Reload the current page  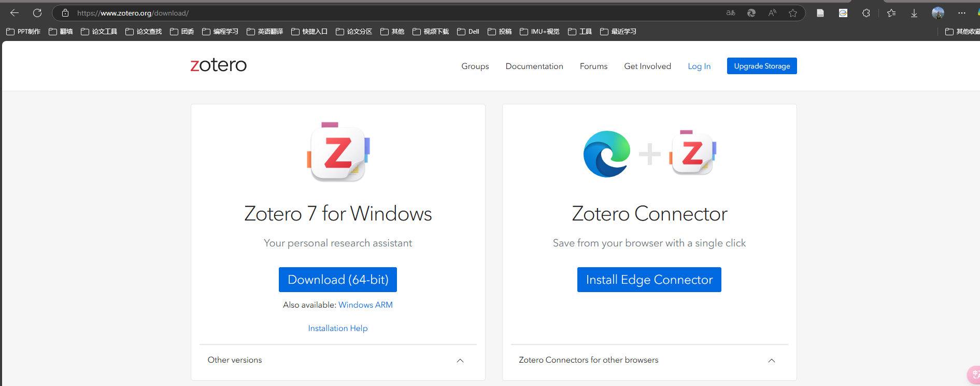37,13
